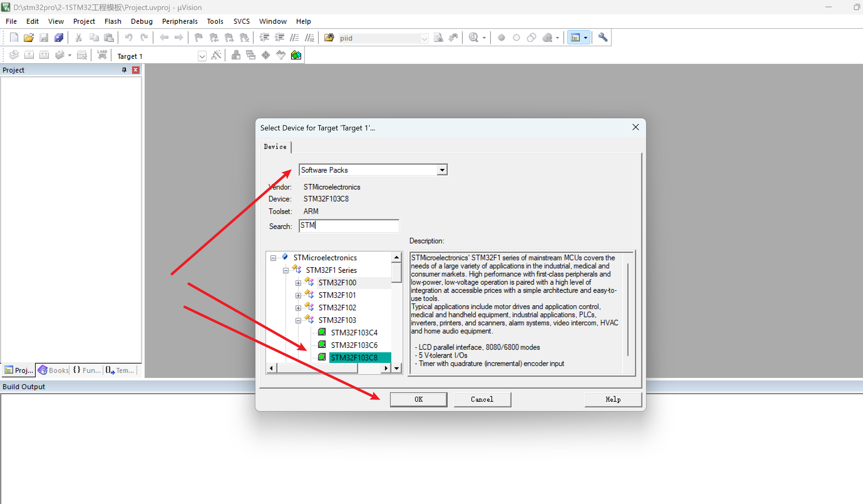This screenshot has width=863, height=504.
Task: Click the Cancel button
Action: point(482,399)
